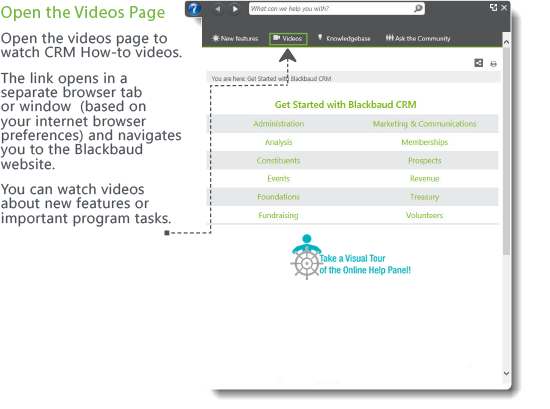Click the Get Started with Blackbaud CRM heading
550x409 pixels.
point(346,105)
